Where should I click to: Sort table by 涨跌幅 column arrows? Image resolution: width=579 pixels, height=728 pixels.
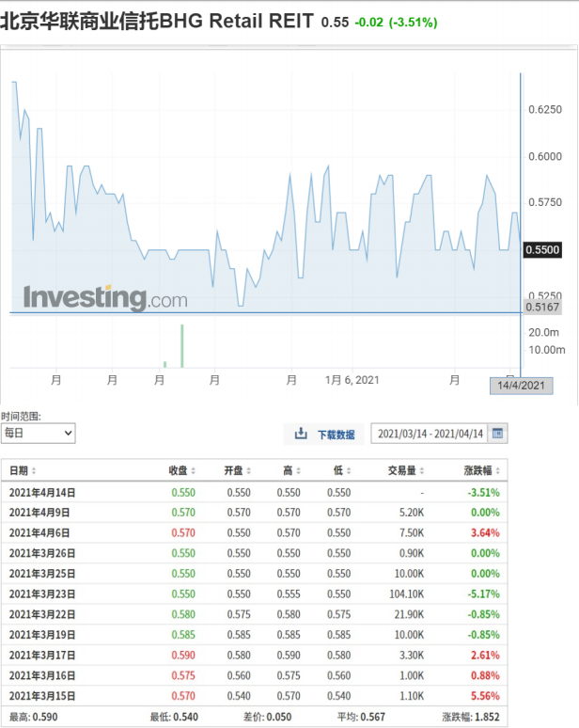497,471
